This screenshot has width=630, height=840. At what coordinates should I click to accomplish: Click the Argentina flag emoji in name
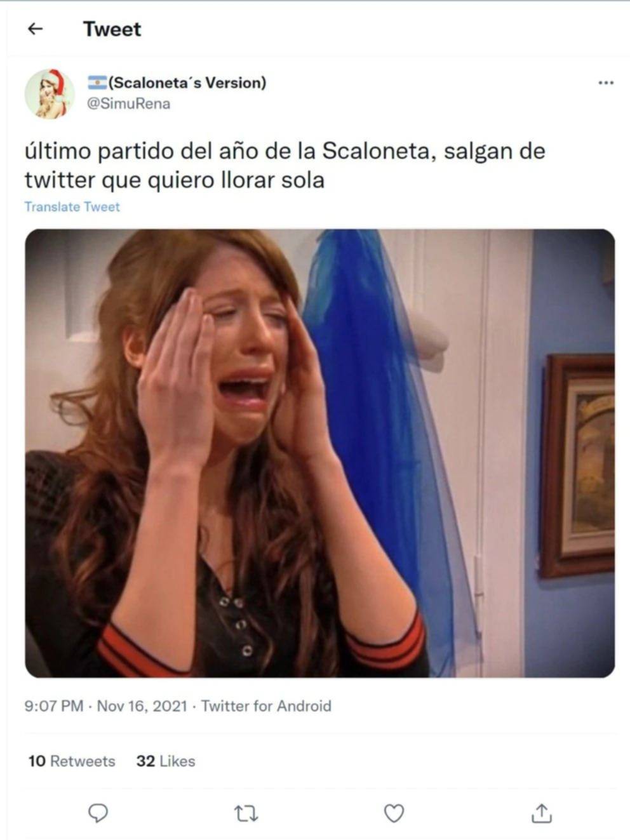pos(97,82)
